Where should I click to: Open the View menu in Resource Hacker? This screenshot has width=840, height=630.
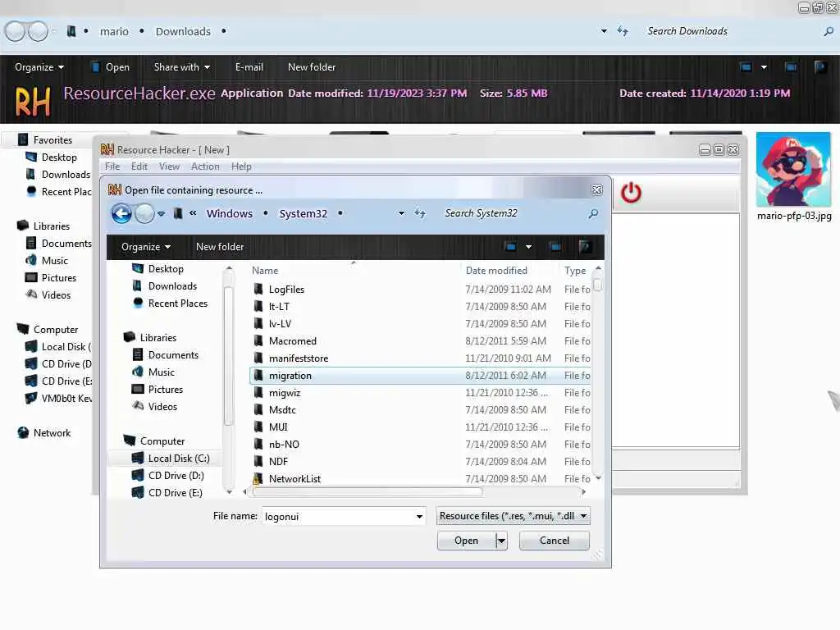169,167
